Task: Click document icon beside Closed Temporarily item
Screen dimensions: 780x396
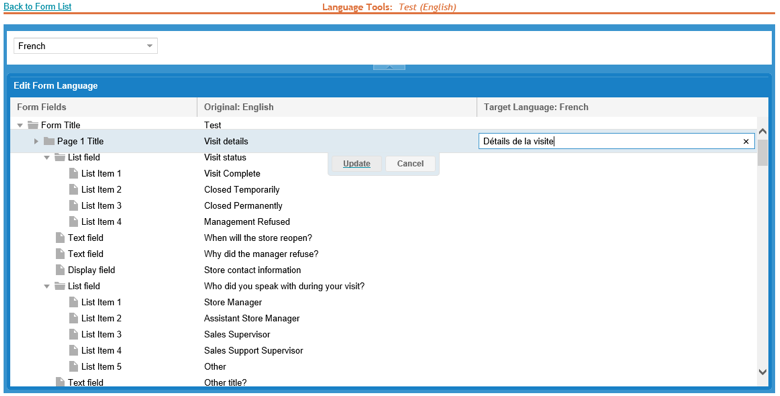Action: coord(74,190)
